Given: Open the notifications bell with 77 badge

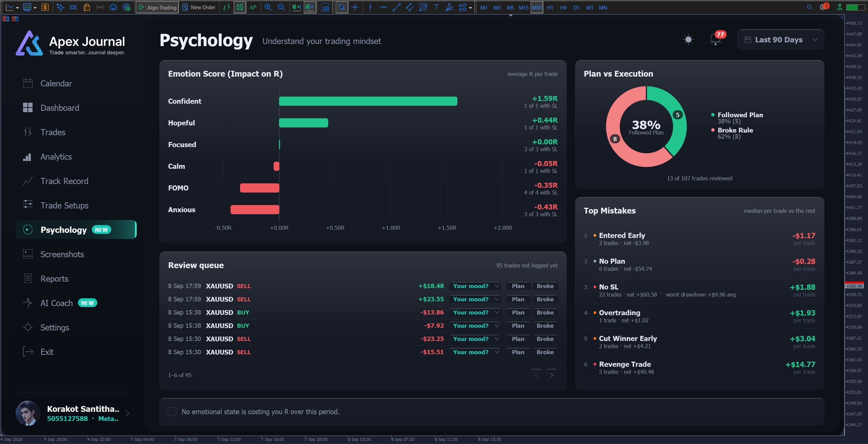Looking at the screenshot, I should (x=716, y=39).
